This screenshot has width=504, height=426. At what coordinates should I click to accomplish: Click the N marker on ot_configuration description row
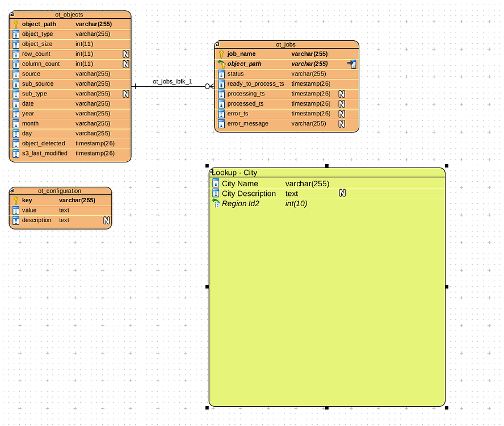coord(106,220)
